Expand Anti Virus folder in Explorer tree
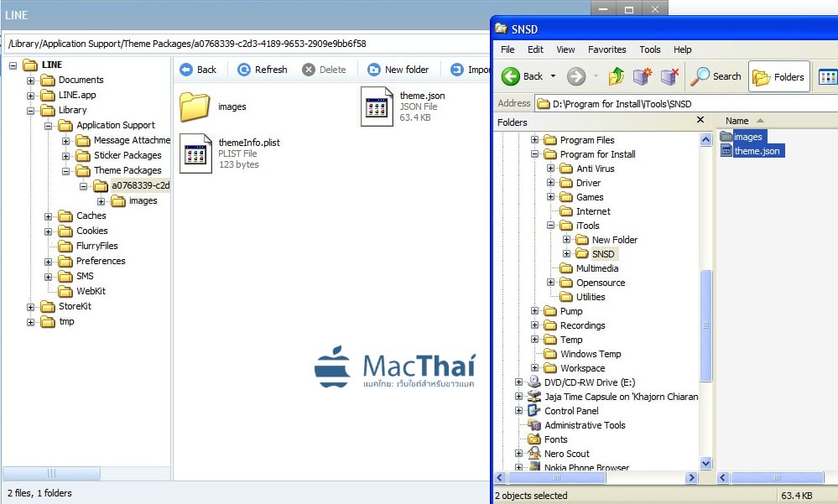 [550, 169]
